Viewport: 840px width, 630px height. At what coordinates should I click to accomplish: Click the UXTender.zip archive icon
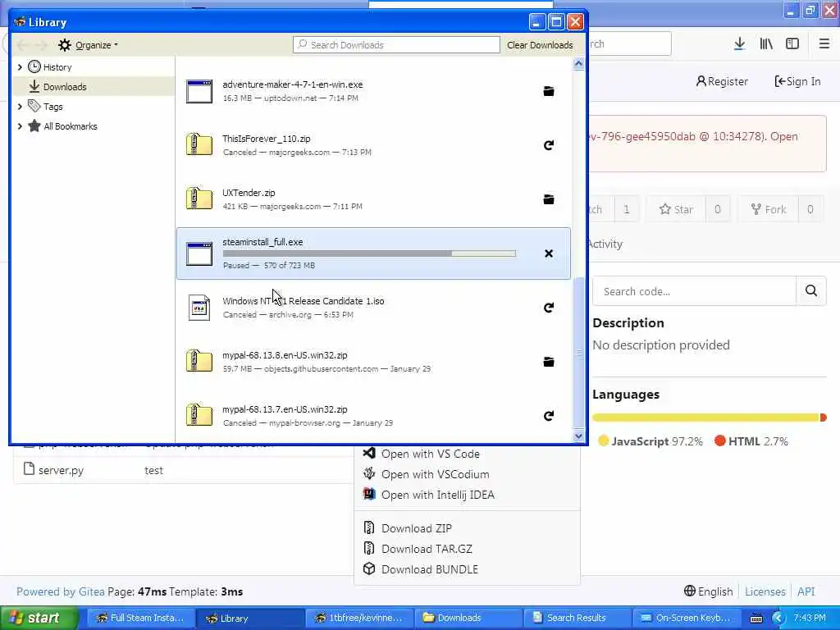point(199,199)
